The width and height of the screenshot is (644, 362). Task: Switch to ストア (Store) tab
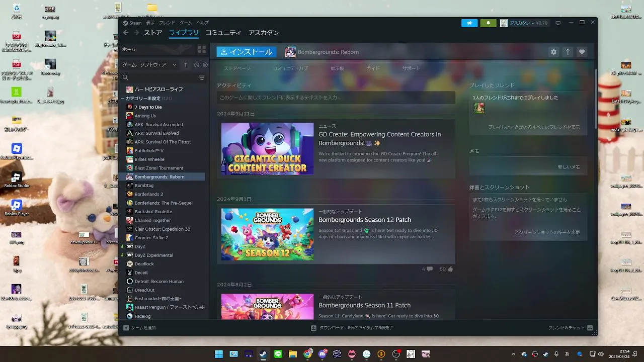pyautogui.click(x=153, y=33)
